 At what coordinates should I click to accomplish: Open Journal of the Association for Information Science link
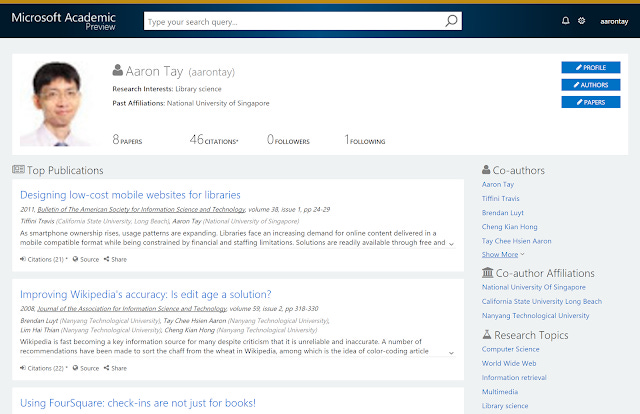[132, 309]
